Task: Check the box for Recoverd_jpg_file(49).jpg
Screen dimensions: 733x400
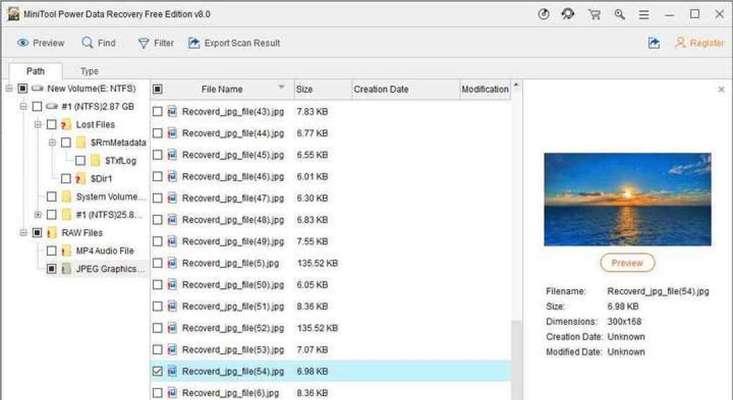Action: [x=158, y=242]
